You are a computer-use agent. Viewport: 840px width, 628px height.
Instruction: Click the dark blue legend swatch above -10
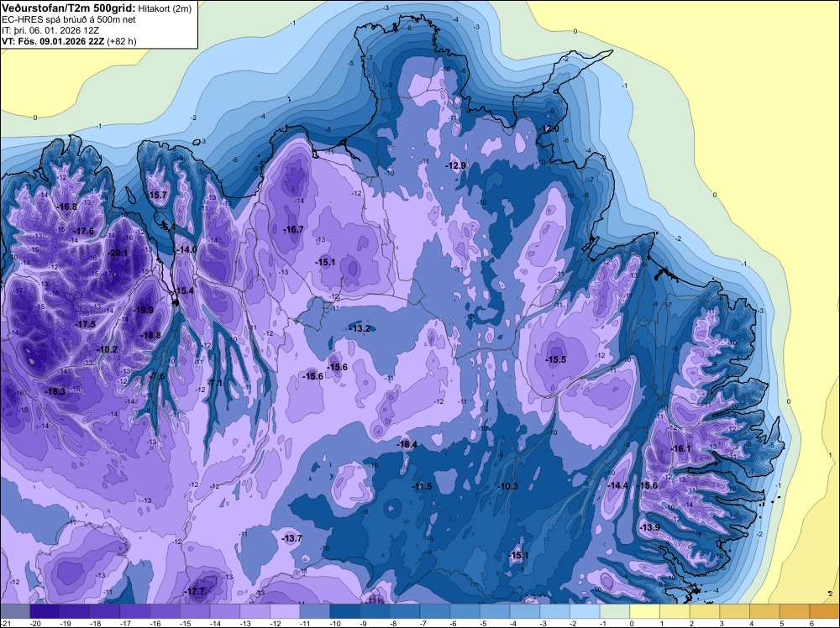click(x=345, y=611)
